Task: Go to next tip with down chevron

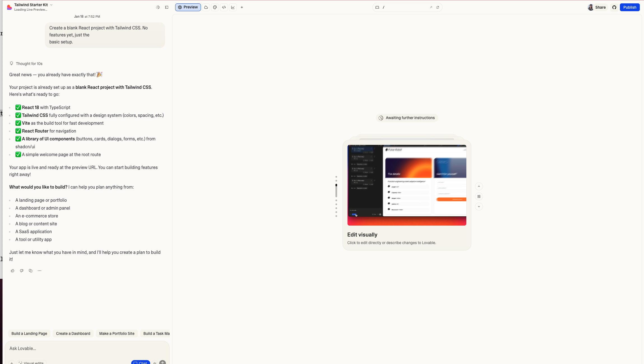Action: point(479,207)
